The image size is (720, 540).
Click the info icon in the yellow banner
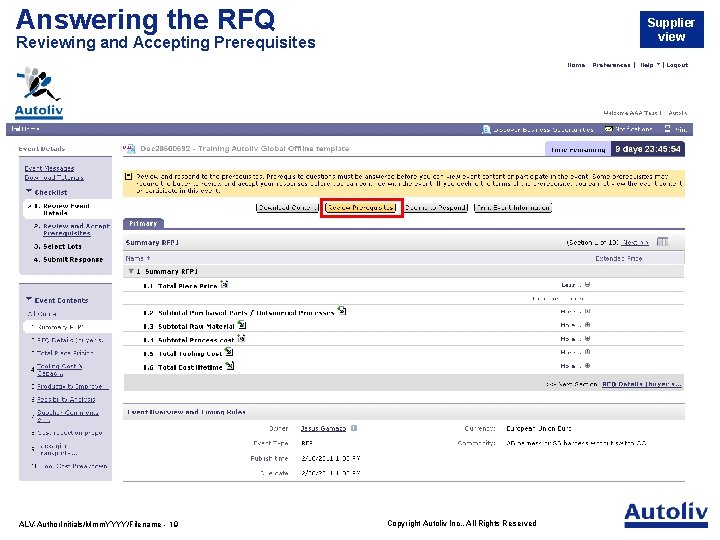point(129,176)
